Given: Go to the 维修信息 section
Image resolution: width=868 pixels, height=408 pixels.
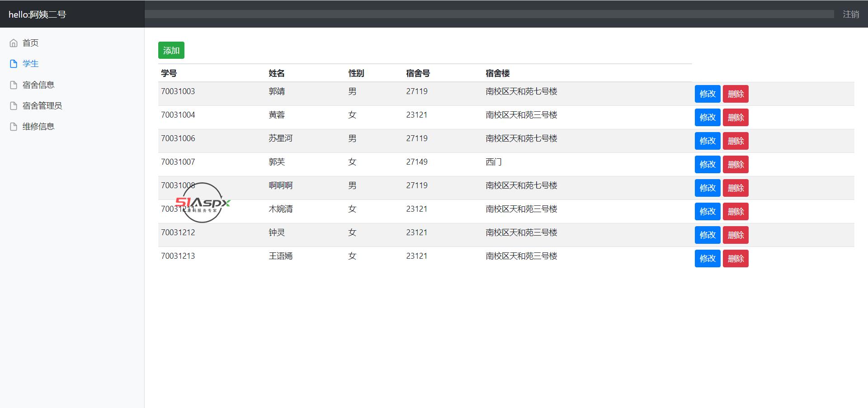Looking at the screenshot, I should pyautogui.click(x=38, y=127).
